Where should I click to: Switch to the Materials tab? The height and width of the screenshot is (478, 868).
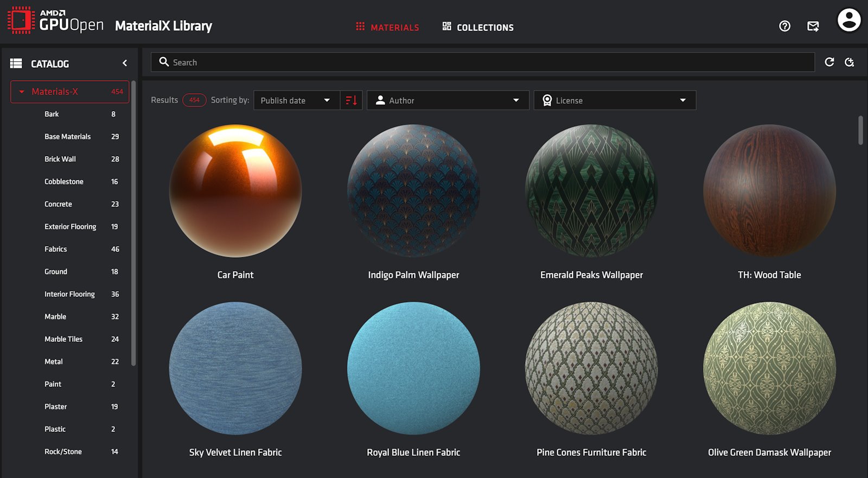tap(387, 27)
